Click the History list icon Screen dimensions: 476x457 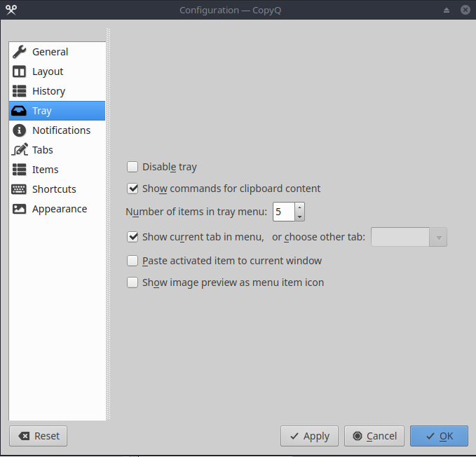click(x=20, y=91)
